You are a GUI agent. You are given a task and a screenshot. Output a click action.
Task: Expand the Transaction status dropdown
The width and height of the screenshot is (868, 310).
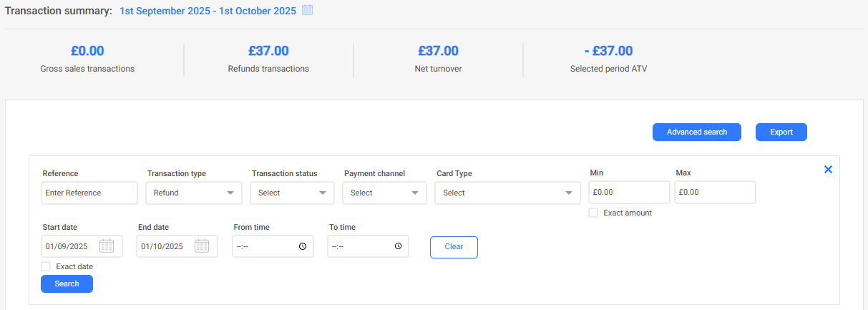pyautogui.click(x=292, y=193)
